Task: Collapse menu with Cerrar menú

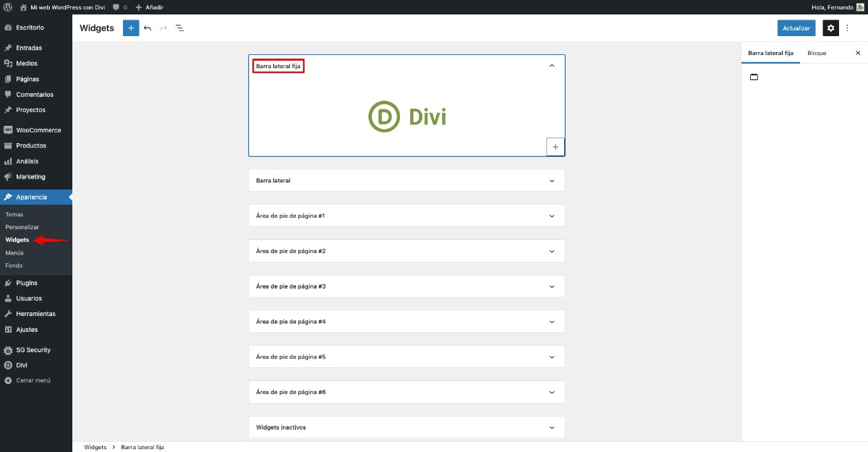Action: coord(33,380)
